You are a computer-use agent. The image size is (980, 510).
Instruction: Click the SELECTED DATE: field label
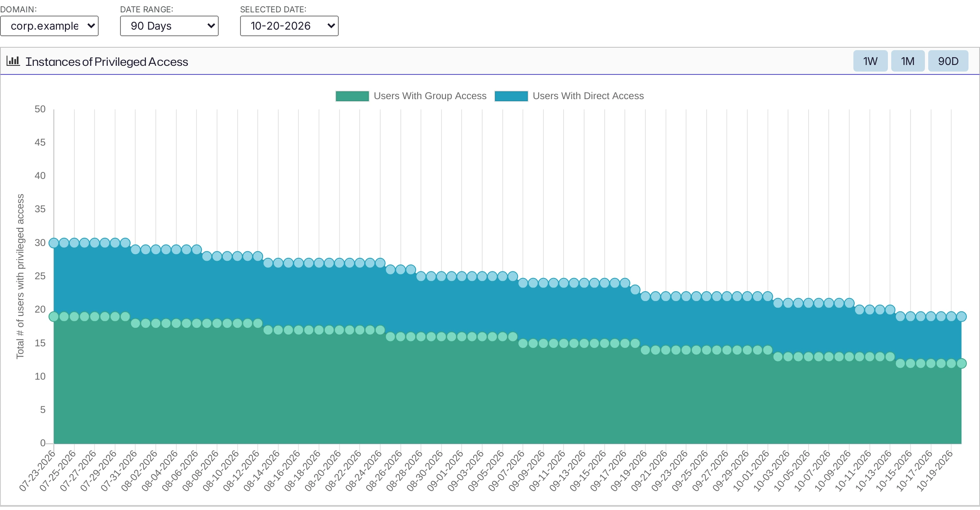pos(273,9)
